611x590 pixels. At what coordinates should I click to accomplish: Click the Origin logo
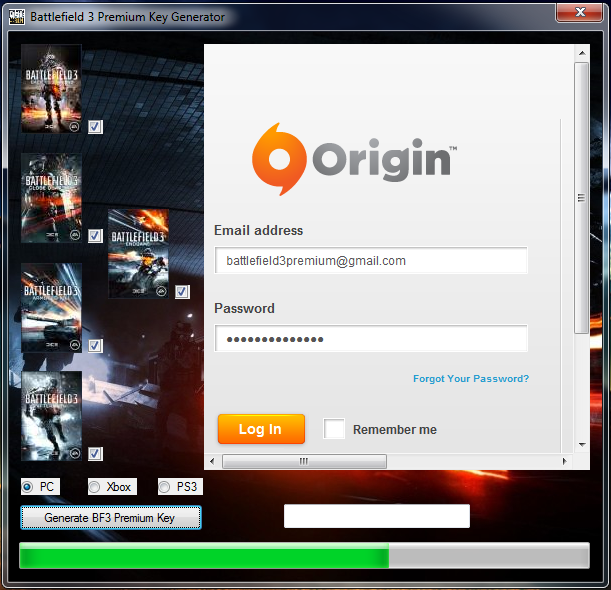[354, 159]
